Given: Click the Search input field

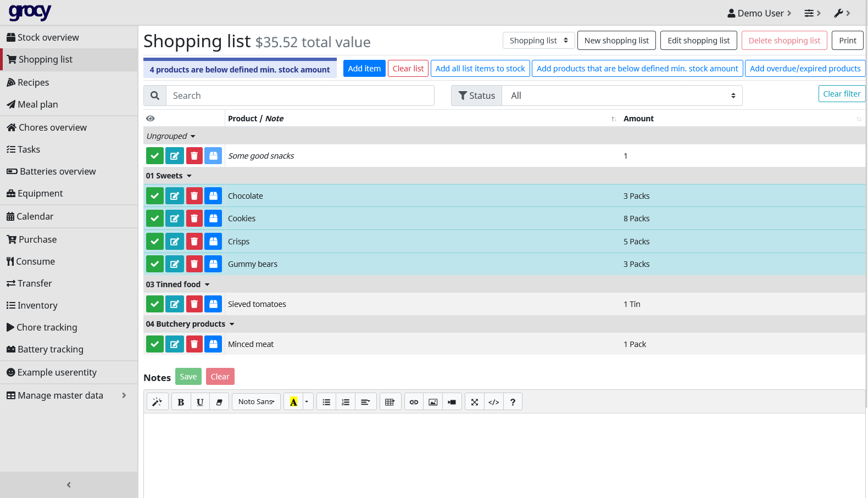Looking at the screenshot, I should pyautogui.click(x=300, y=96).
